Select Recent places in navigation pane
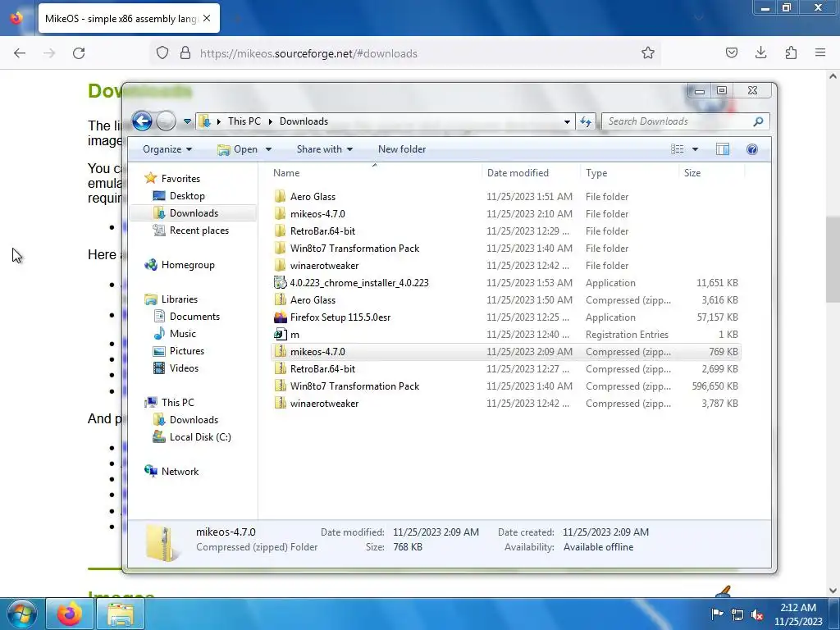 (x=199, y=231)
